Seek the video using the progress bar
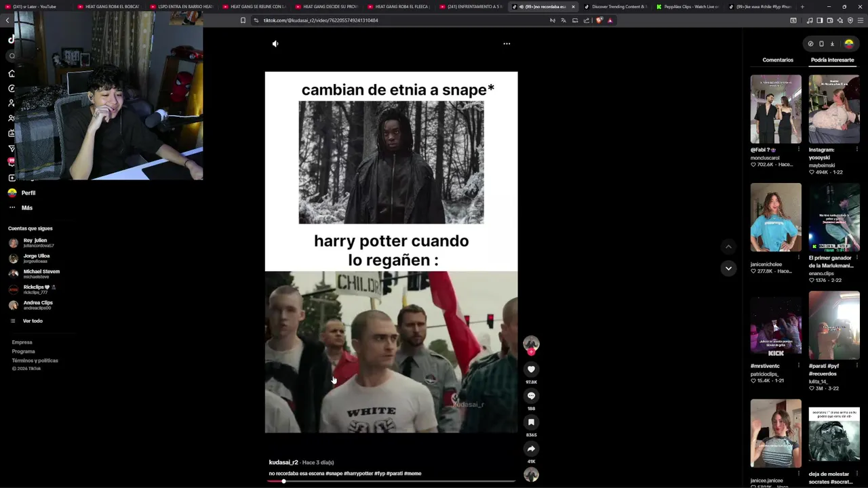The width and height of the screenshot is (868, 488). [x=391, y=481]
